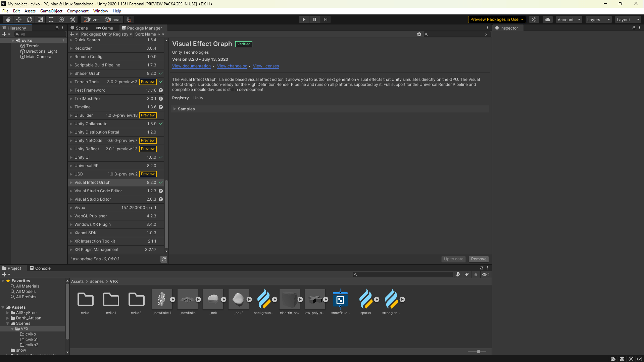The height and width of the screenshot is (362, 644).
Task: Open the custom editor tools icon
Action: tap(72, 19)
